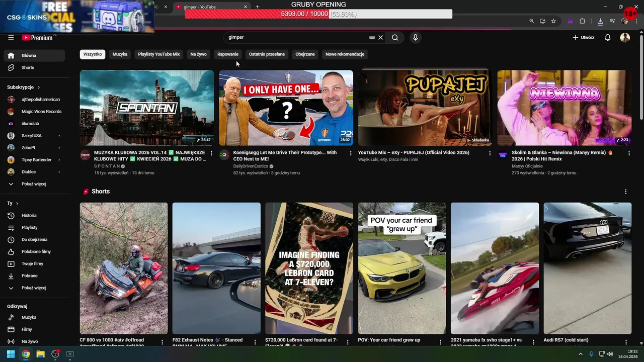Select the Muzyka filter chip

(120, 54)
